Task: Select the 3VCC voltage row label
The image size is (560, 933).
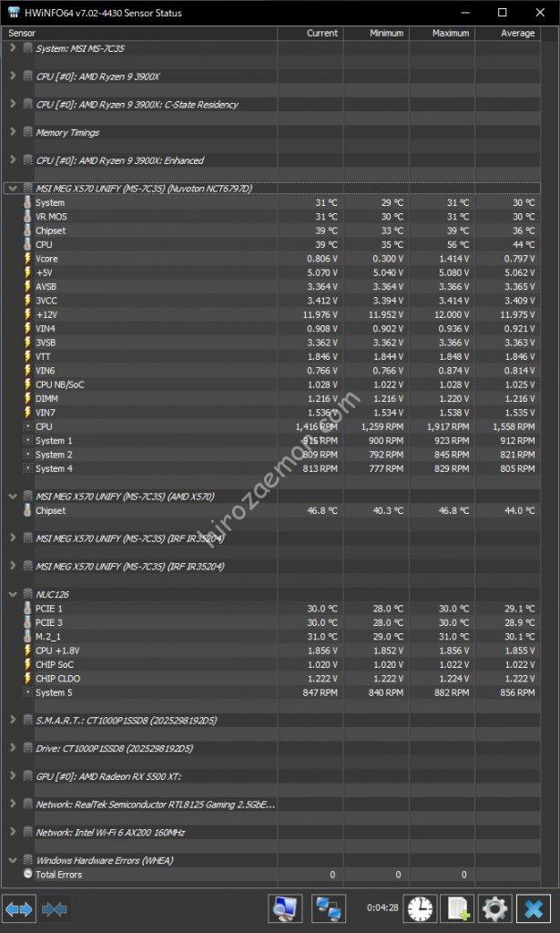Action: point(46,301)
